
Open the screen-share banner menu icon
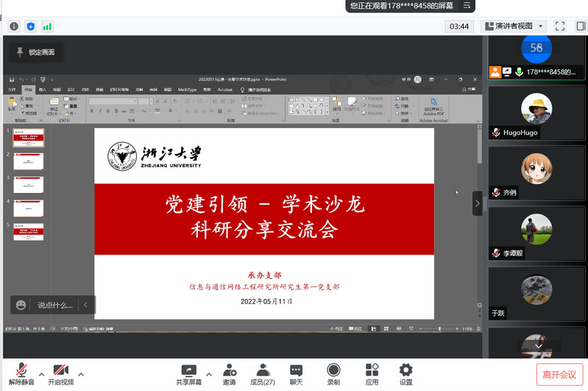pos(467,6)
